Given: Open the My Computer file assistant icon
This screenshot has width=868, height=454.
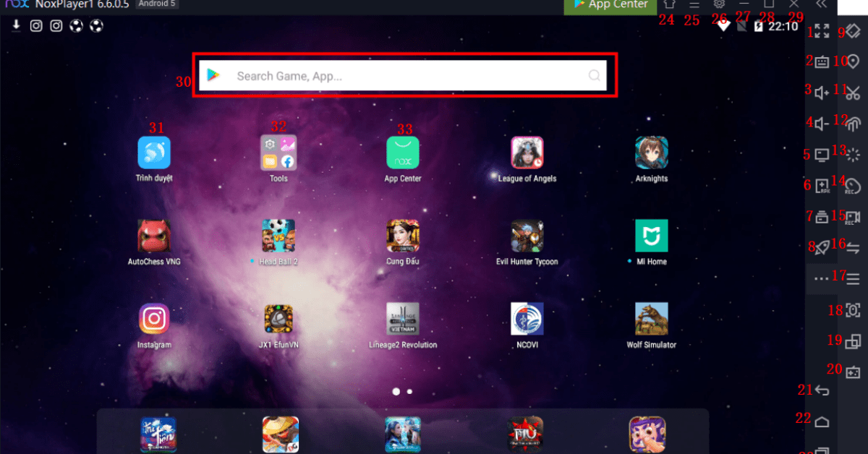Looking at the screenshot, I should pyautogui.click(x=822, y=154).
